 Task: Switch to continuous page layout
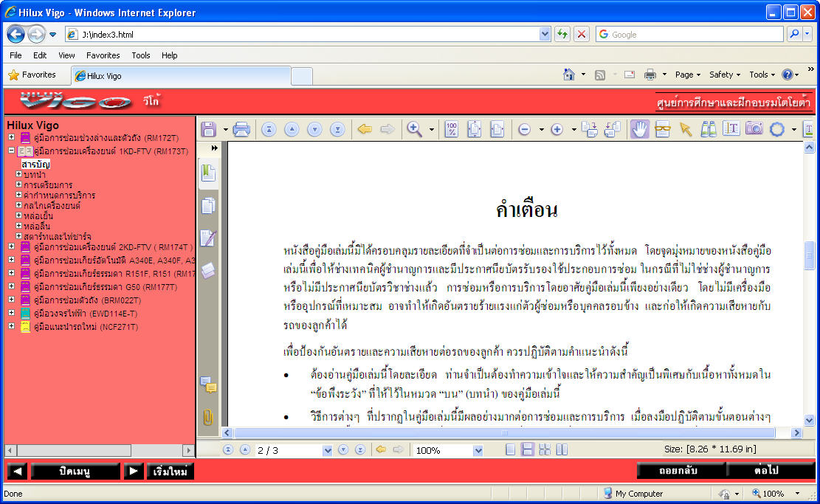(528, 449)
